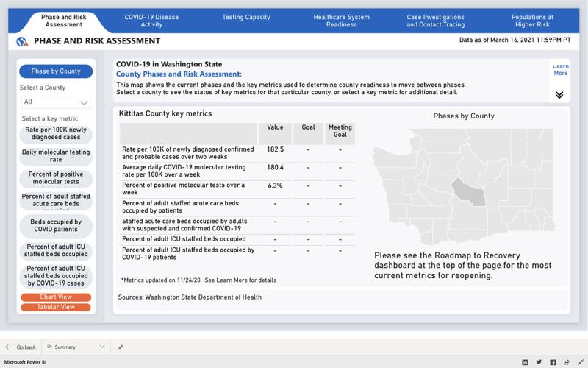The height and width of the screenshot is (368, 588).
Task: Expand the description panel with double chevron
Action: pos(559,95)
